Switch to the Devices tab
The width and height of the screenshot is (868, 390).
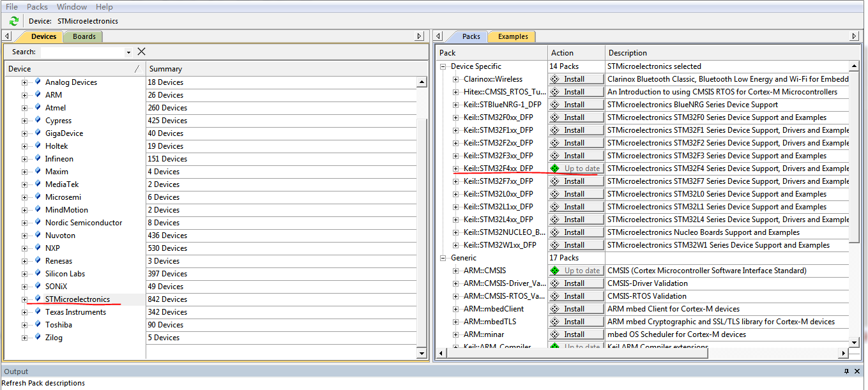coord(43,36)
